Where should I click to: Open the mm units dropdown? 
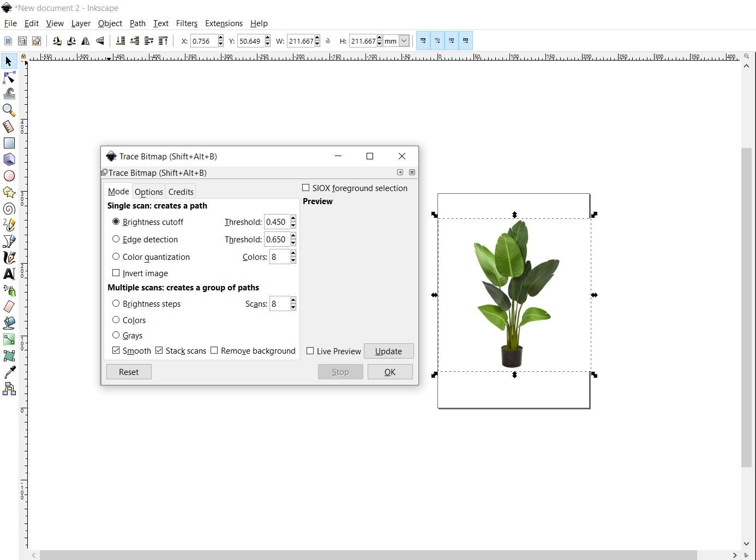tap(404, 41)
